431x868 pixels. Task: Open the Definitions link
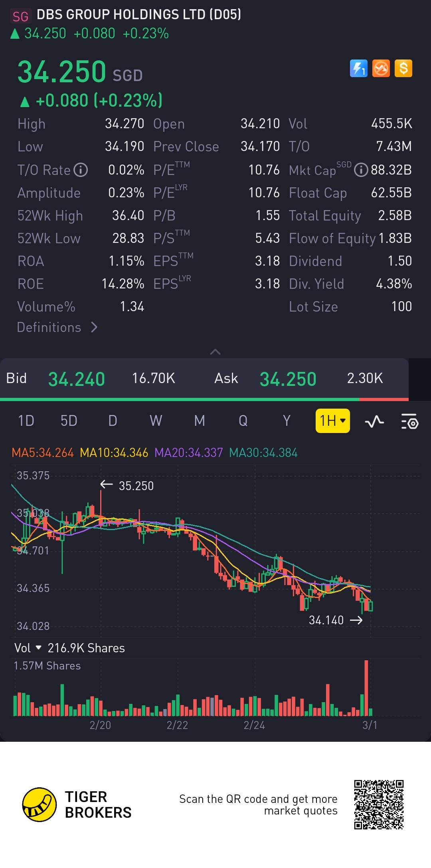click(57, 328)
